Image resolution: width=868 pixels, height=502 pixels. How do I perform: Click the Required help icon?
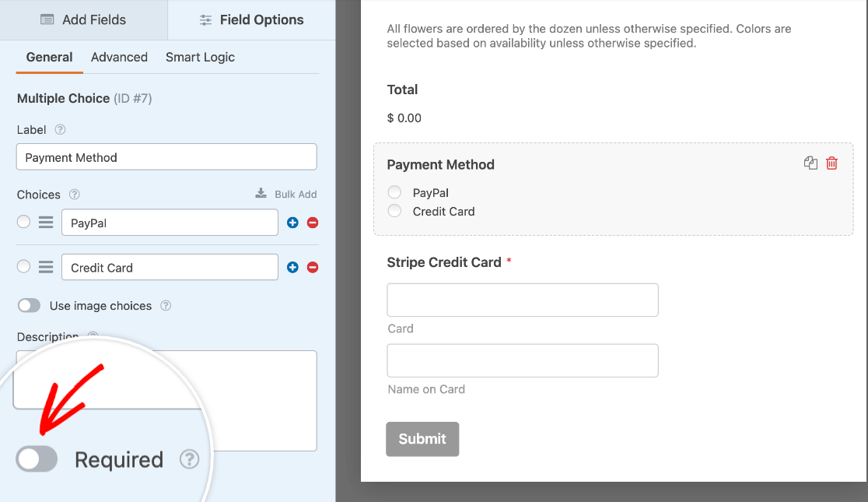[x=189, y=459]
